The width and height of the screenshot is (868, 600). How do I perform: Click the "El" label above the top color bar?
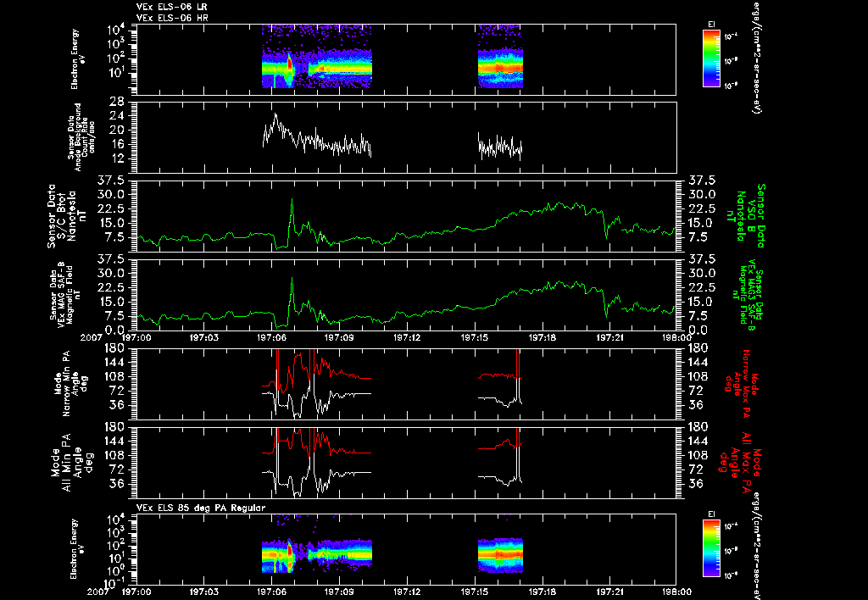711,25
